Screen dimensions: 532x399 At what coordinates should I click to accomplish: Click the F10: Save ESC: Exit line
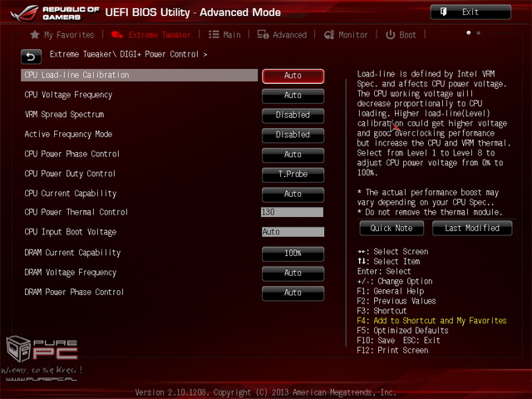click(x=398, y=340)
